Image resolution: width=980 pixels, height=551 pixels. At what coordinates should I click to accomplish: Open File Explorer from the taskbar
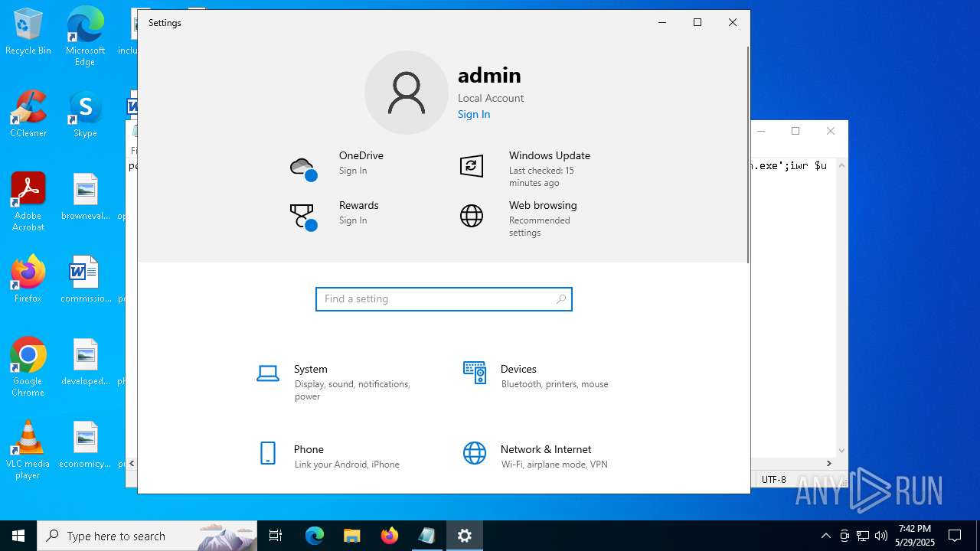351,536
